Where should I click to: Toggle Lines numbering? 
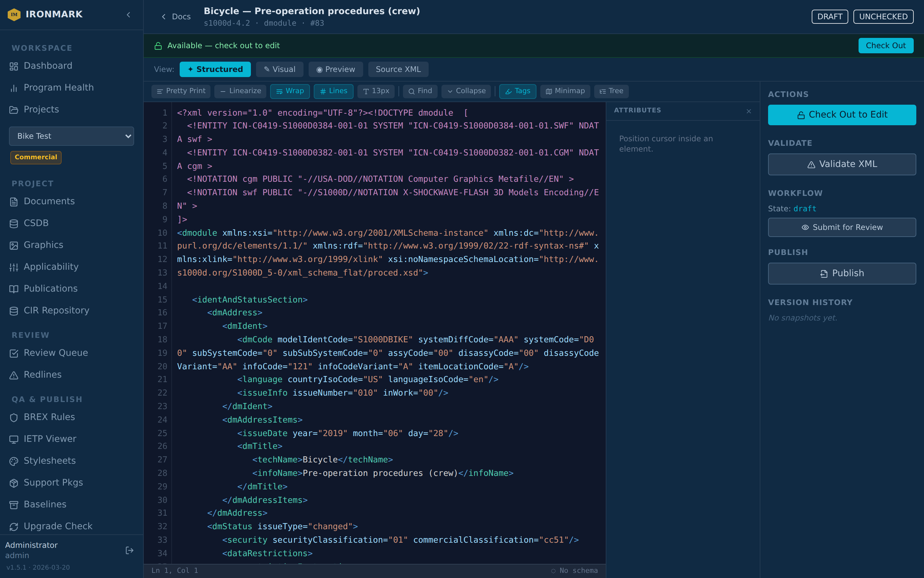333,91
